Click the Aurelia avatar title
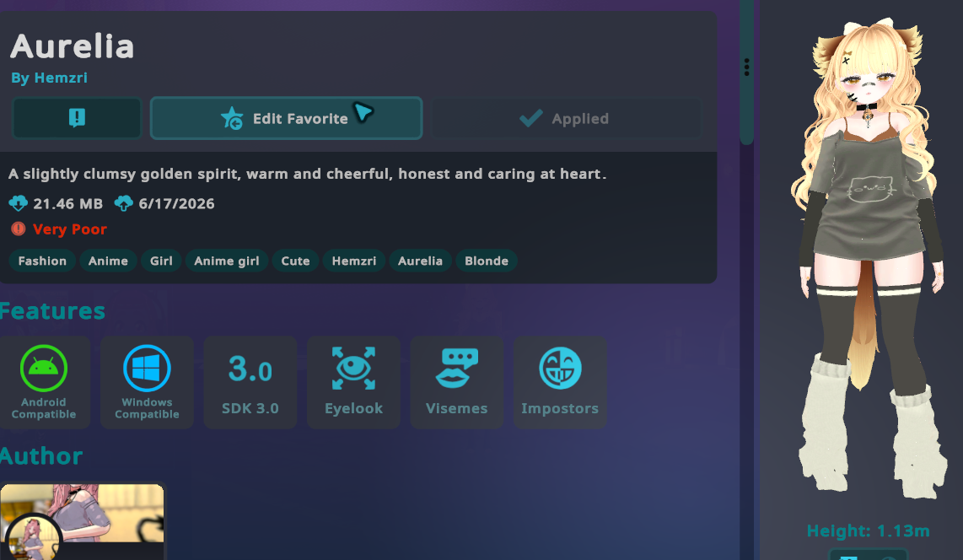963x560 pixels. (x=73, y=46)
